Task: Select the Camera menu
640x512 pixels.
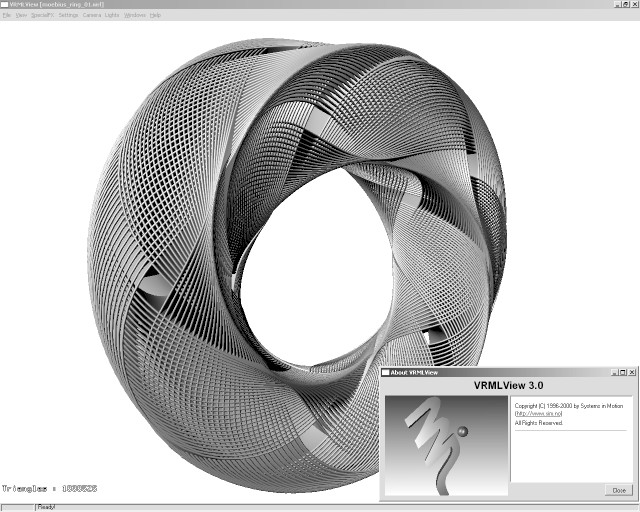Action: (x=92, y=15)
